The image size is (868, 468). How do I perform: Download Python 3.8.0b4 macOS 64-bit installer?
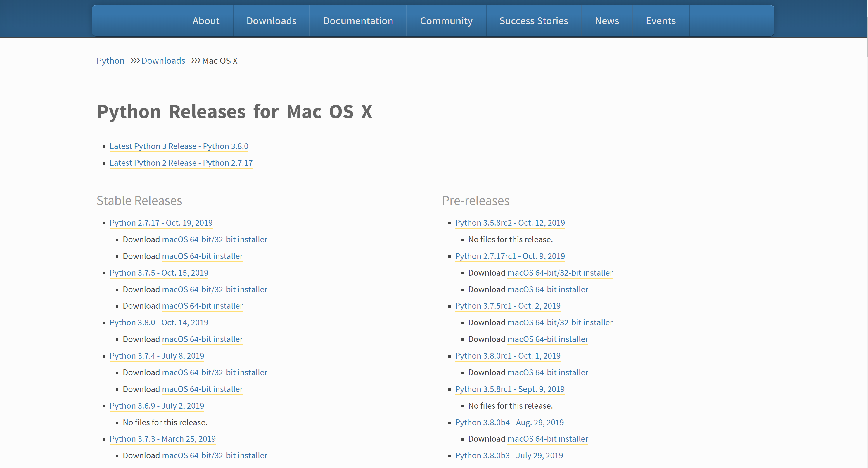(x=548, y=439)
